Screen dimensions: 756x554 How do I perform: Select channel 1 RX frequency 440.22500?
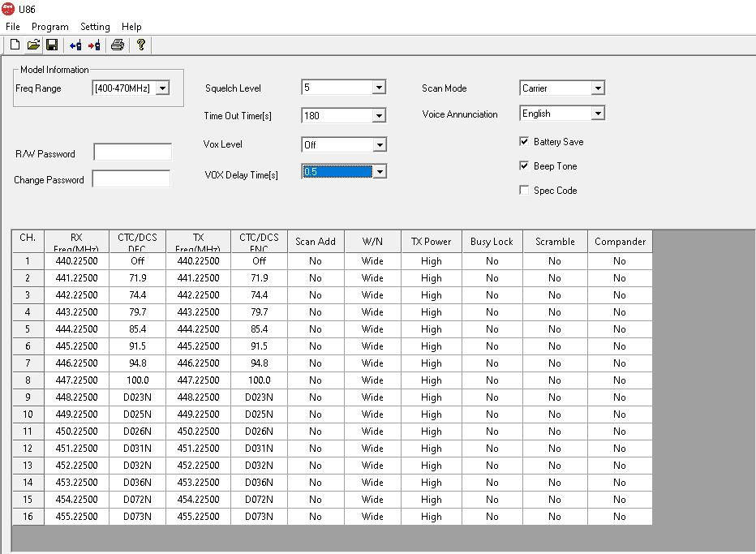[x=77, y=261]
